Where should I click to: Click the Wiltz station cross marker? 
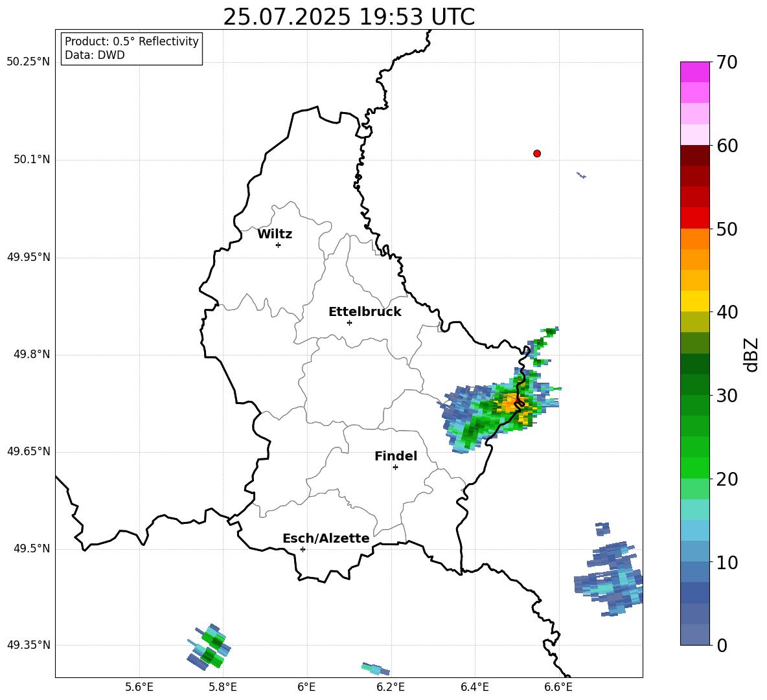pos(279,245)
